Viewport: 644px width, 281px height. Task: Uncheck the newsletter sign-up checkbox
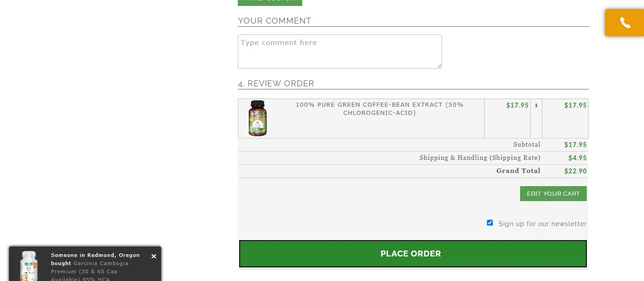[490, 223]
